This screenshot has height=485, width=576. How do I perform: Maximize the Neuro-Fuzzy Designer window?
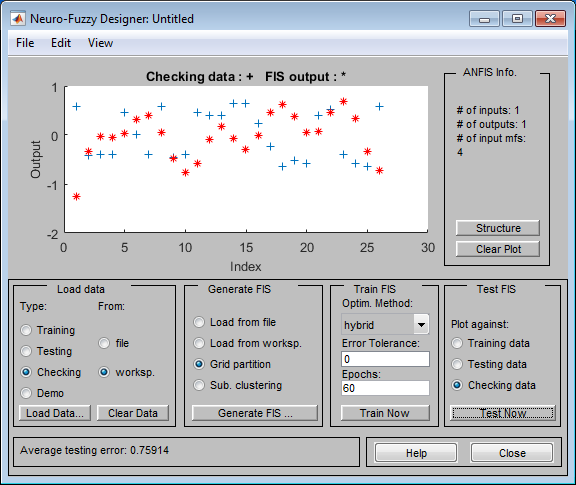(517, 18)
